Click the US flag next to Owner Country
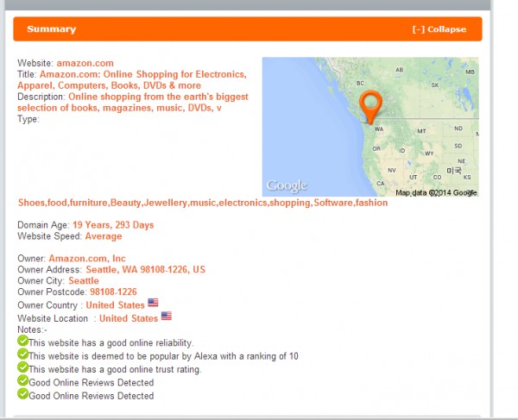518x420 pixels. (153, 303)
